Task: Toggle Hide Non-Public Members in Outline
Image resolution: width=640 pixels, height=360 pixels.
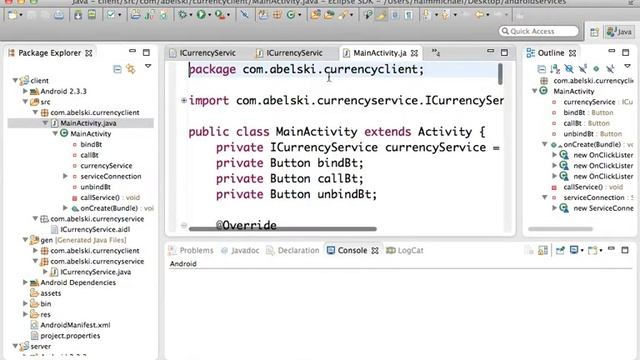Action: [596, 69]
